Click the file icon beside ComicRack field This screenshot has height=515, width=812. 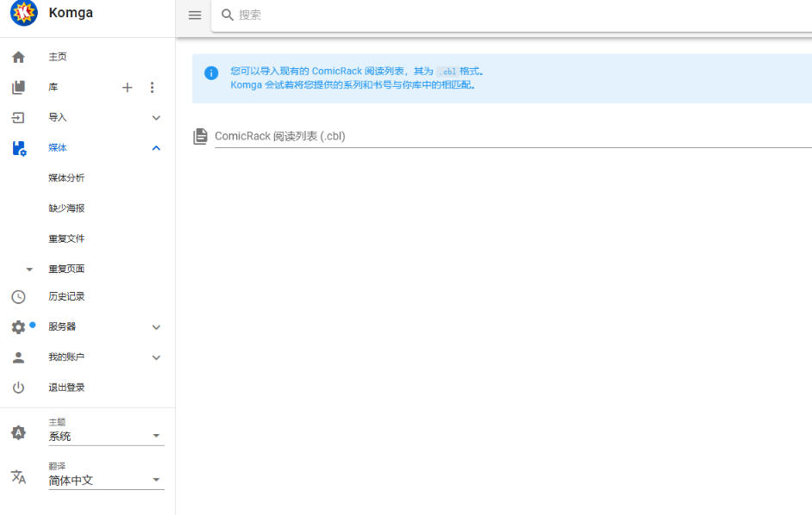tap(200, 136)
